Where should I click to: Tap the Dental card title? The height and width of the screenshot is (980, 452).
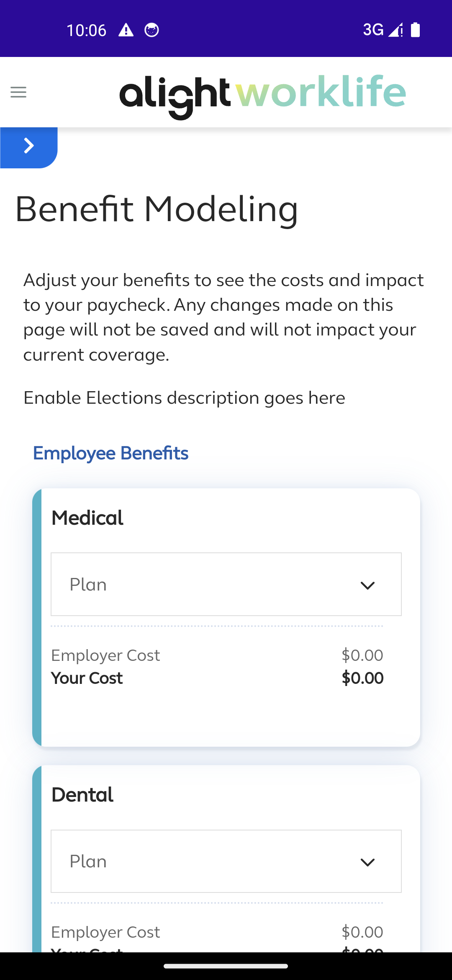[82, 795]
